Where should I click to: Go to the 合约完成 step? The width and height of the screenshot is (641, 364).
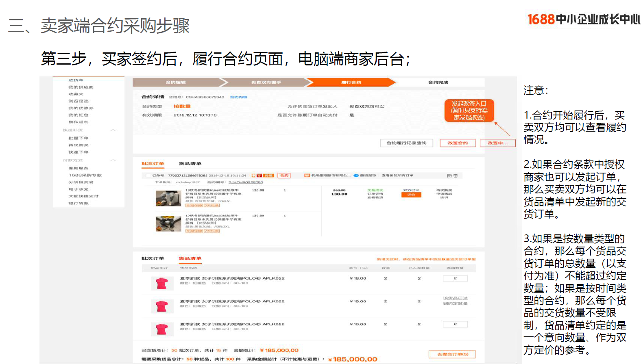click(438, 82)
